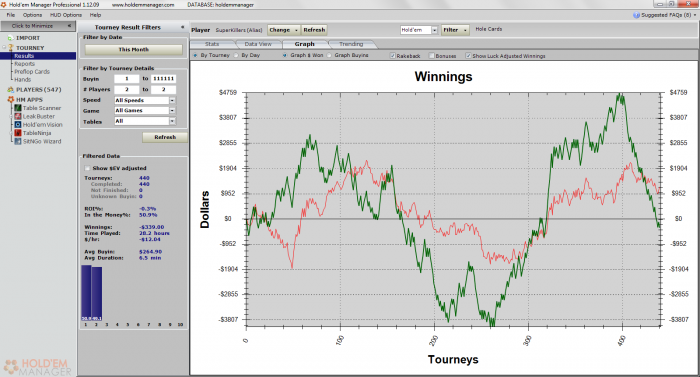Click the Table Scanner app icon

(18, 108)
